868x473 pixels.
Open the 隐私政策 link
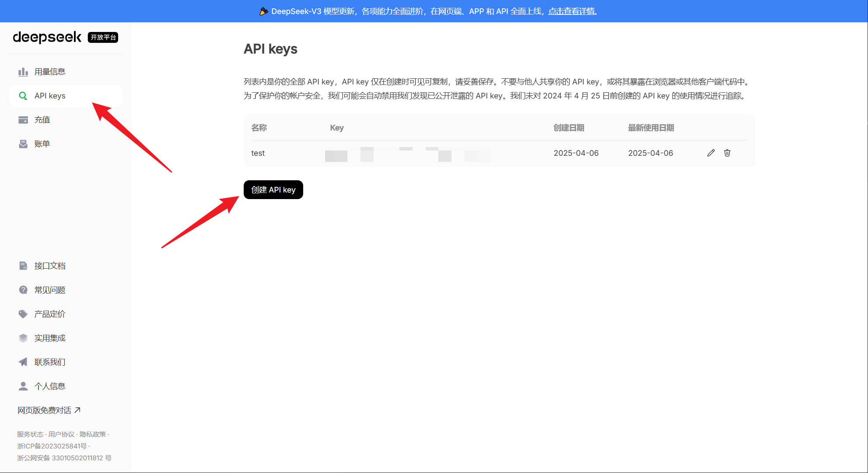(x=93, y=434)
